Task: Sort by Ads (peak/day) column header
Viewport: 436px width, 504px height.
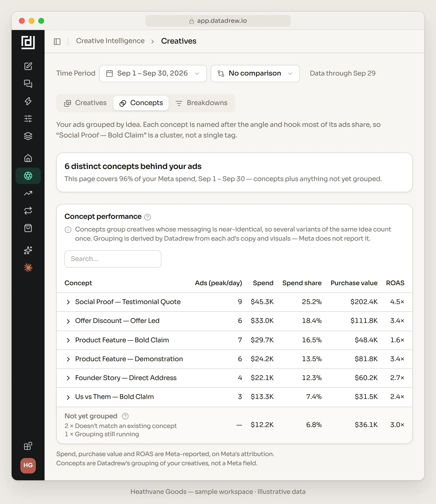Action: tap(218, 283)
